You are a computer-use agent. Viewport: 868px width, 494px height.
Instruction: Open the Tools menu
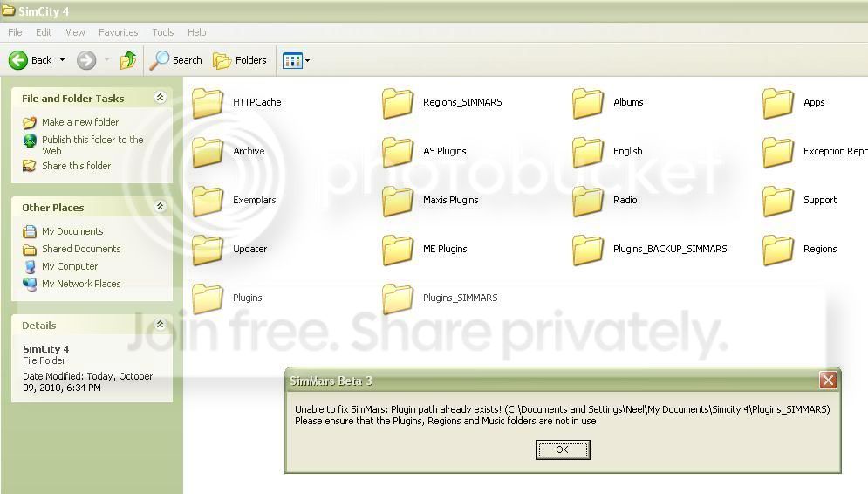(163, 32)
